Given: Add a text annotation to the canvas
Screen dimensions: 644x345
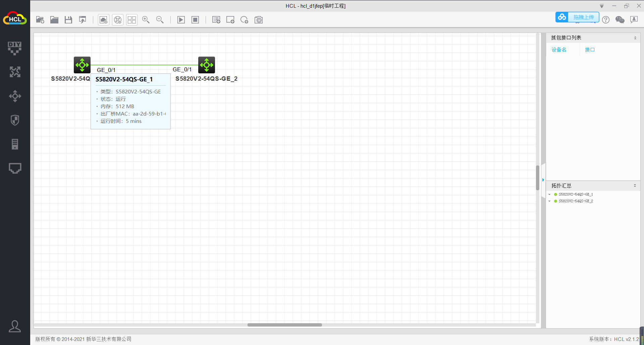Looking at the screenshot, I should (x=216, y=20).
